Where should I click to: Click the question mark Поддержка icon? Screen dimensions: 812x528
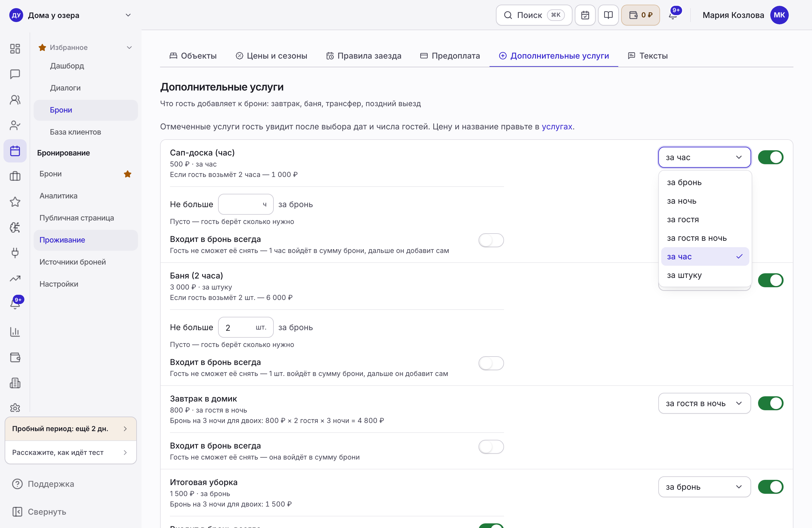(x=17, y=484)
